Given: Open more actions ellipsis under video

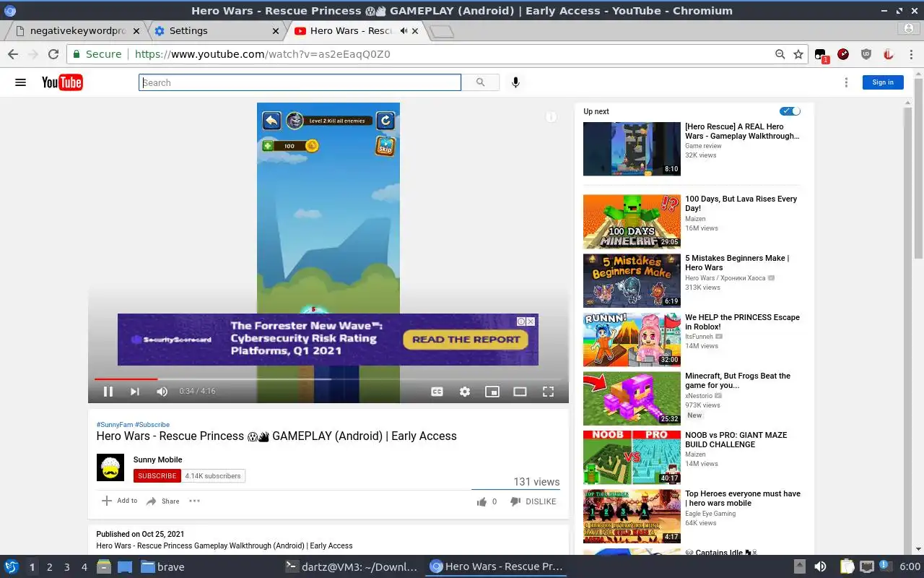Looking at the screenshot, I should 194,501.
